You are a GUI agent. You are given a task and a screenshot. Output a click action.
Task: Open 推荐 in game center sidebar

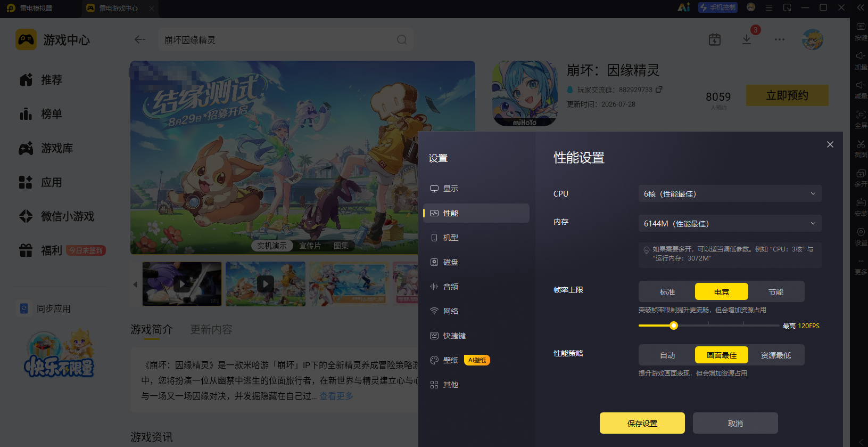[41, 80]
